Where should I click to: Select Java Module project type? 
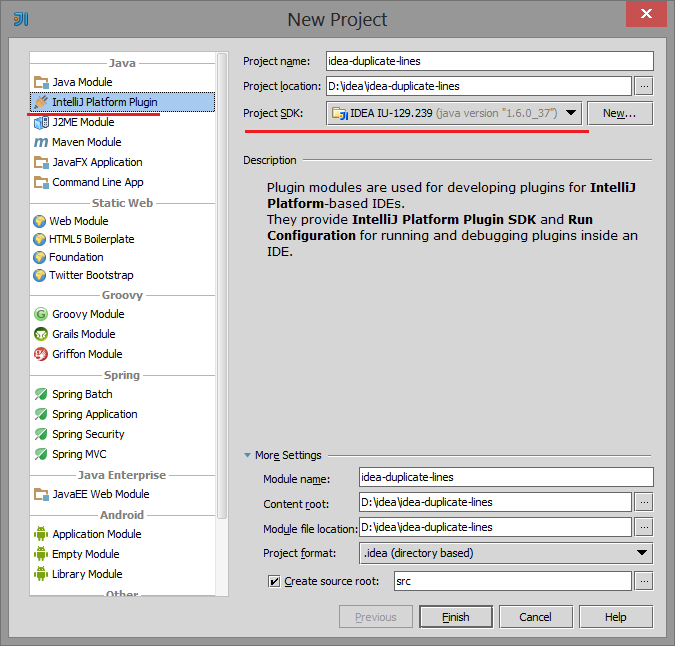(x=122, y=82)
